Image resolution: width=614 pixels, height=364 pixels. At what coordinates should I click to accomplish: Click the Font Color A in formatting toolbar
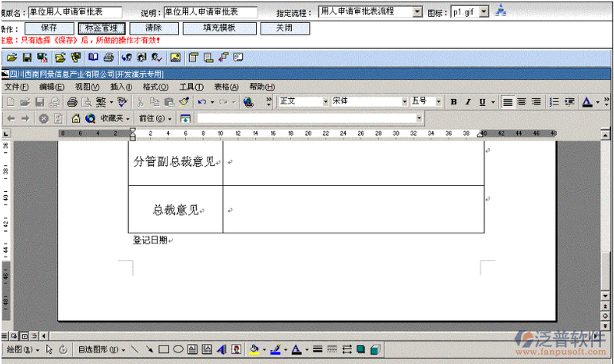tap(586, 102)
